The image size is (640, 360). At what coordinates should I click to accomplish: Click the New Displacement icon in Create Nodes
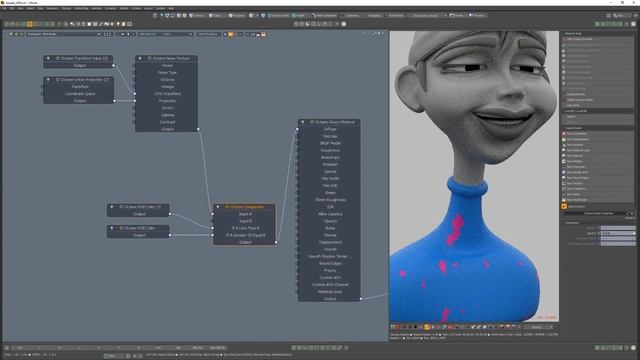564,139
